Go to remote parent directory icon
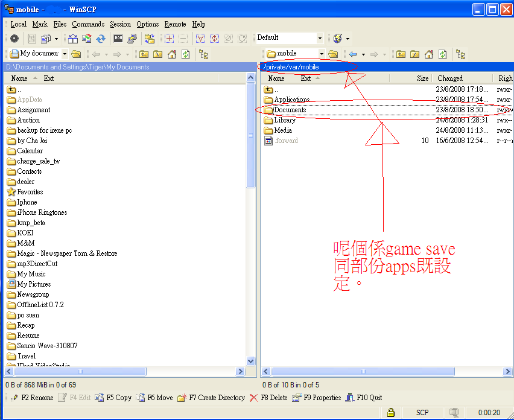This screenshot has height=420, width=514. coord(401,54)
